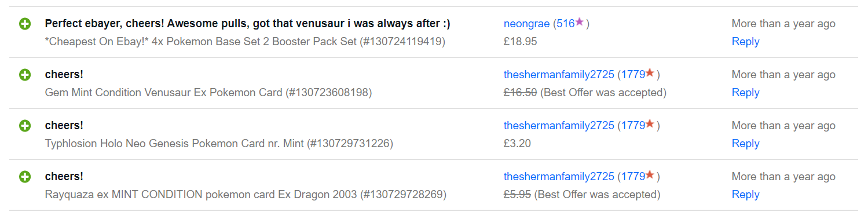Click the 1779 feedback score in Typhlosion row
This screenshot has width=868, height=219.
[x=633, y=126]
